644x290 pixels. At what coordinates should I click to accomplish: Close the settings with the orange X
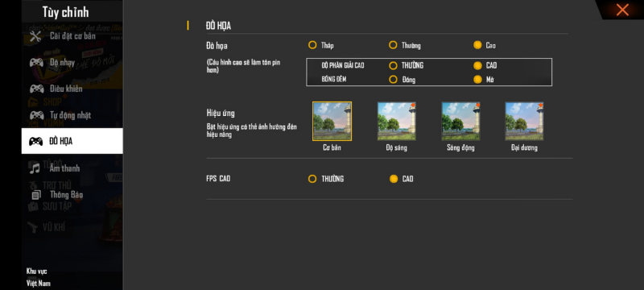(x=622, y=10)
